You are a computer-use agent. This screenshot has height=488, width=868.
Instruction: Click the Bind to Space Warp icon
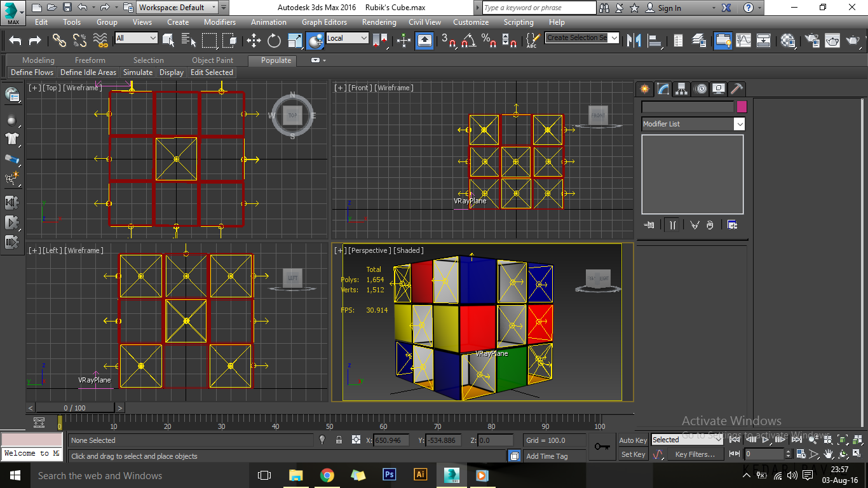pyautogui.click(x=100, y=41)
